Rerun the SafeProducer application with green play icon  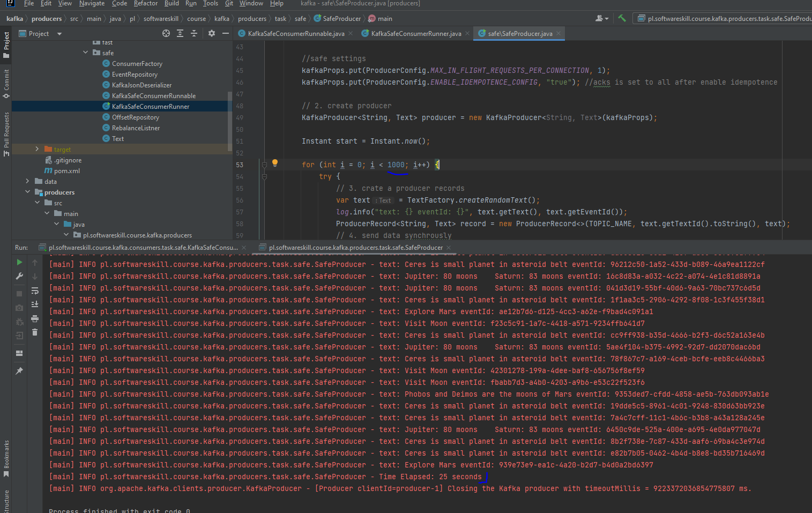(19, 262)
